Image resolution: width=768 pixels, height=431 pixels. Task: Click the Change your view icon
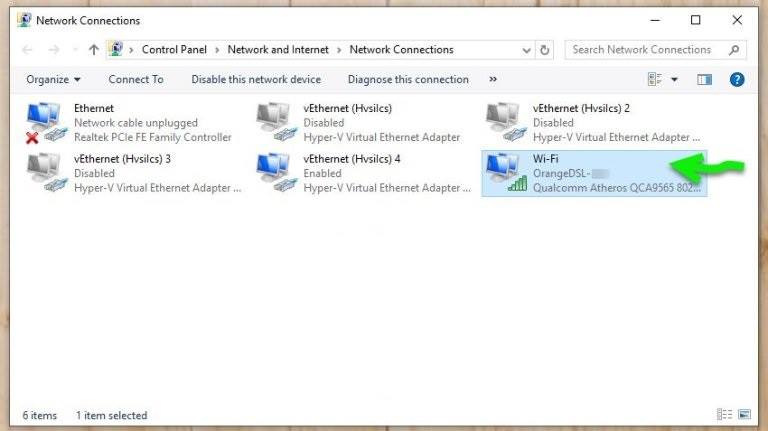click(x=654, y=79)
